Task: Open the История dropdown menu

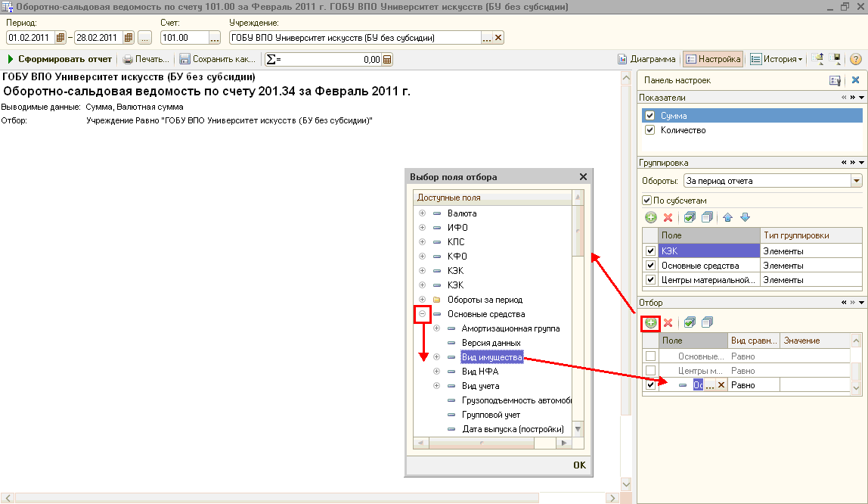Action: (x=777, y=59)
